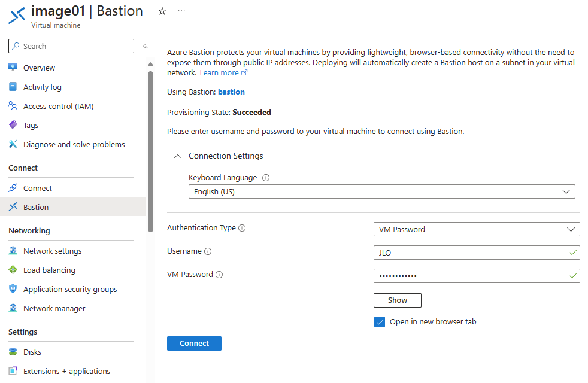Click the VM Password info icon
This screenshot has height=383, width=588.
tap(219, 275)
